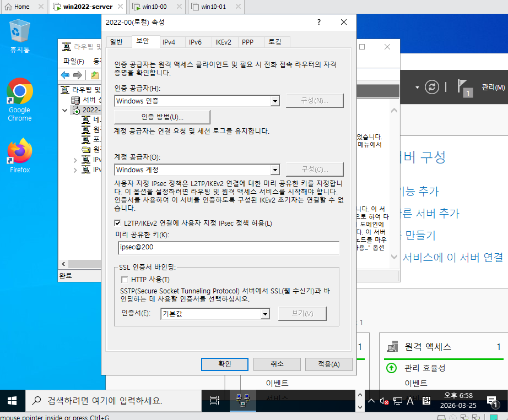This screenshot has width=508, height=420.
Task: Click the taskbar search box
Action: coord(114,401)
